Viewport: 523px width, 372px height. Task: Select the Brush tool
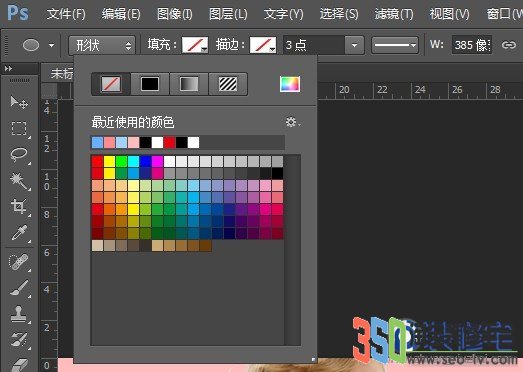(x=19, y=288)
